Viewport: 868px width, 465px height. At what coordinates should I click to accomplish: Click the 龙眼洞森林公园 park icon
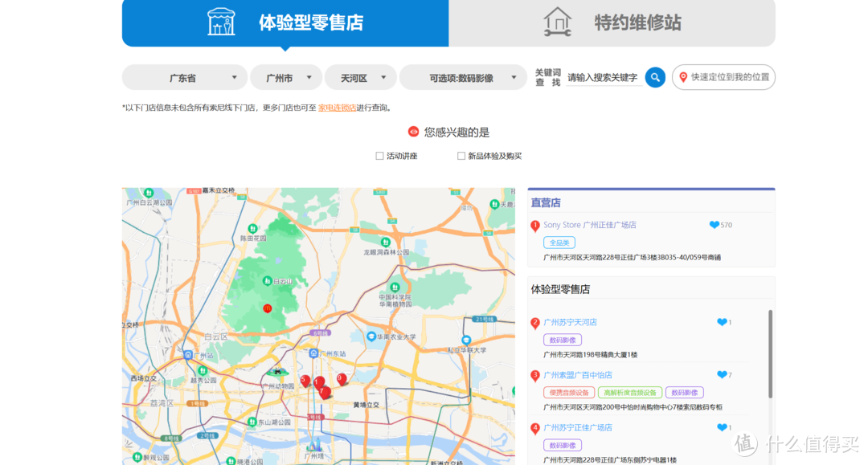tap(385, 243)
